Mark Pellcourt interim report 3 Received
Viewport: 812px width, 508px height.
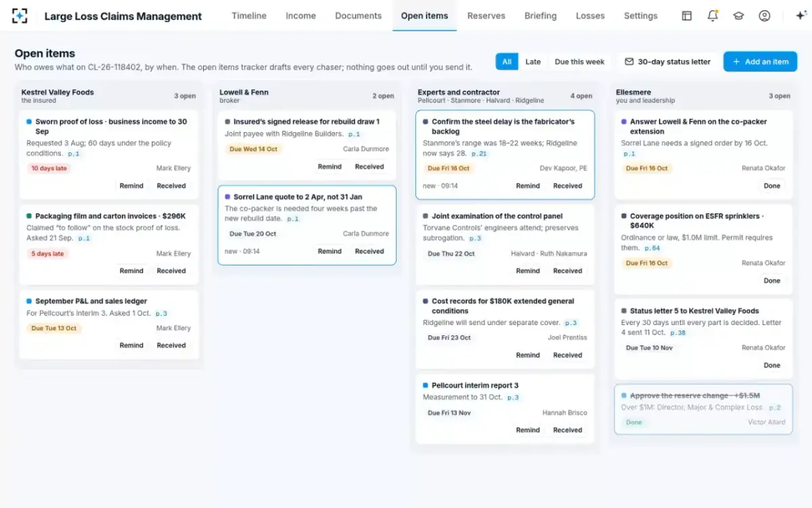point(568,430)
